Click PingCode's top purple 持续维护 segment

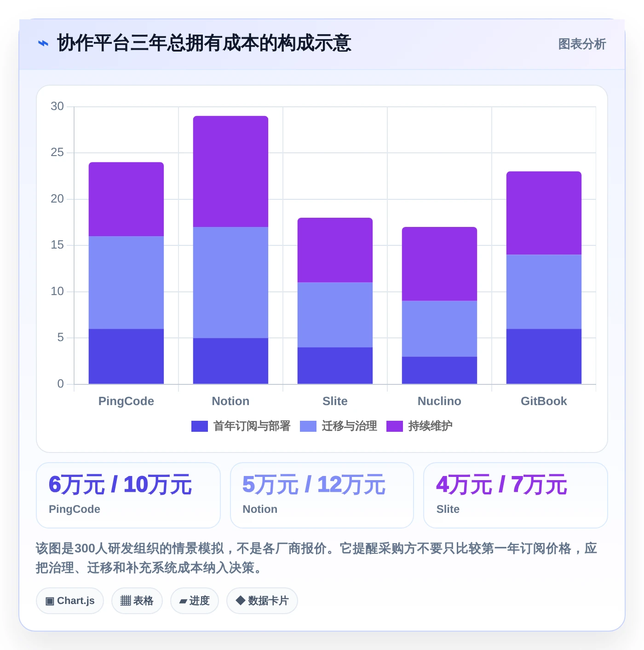coord(126,199)
